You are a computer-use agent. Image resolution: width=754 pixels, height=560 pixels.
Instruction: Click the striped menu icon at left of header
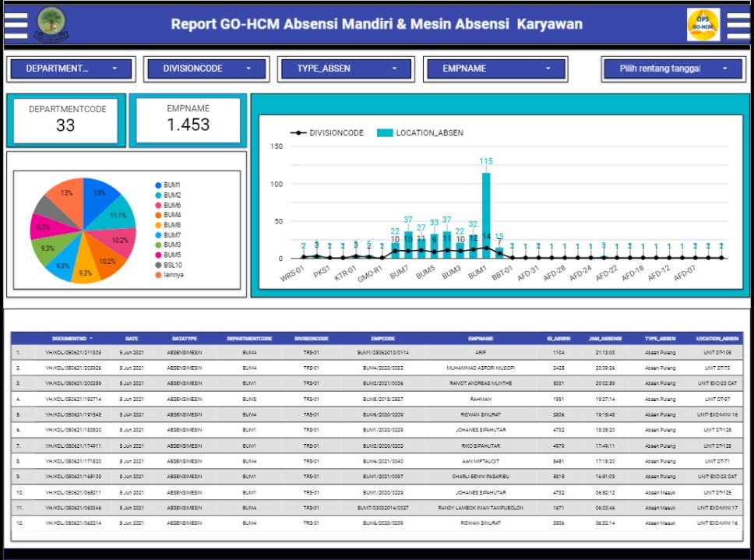click(x=16, y=24)
